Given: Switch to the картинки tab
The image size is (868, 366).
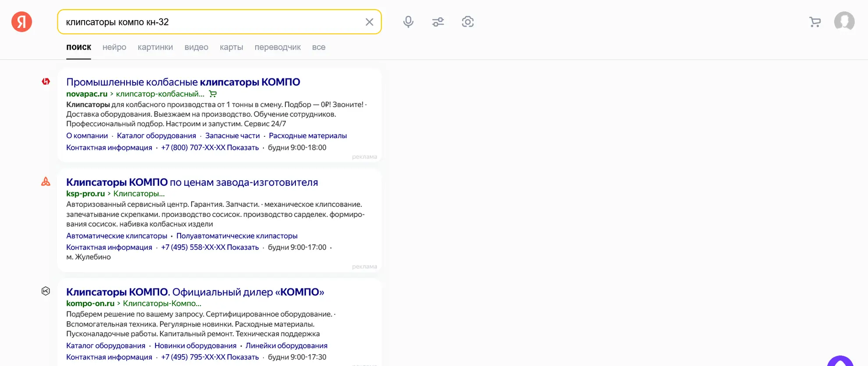Looking at the screenshot, I should point(155,47).
